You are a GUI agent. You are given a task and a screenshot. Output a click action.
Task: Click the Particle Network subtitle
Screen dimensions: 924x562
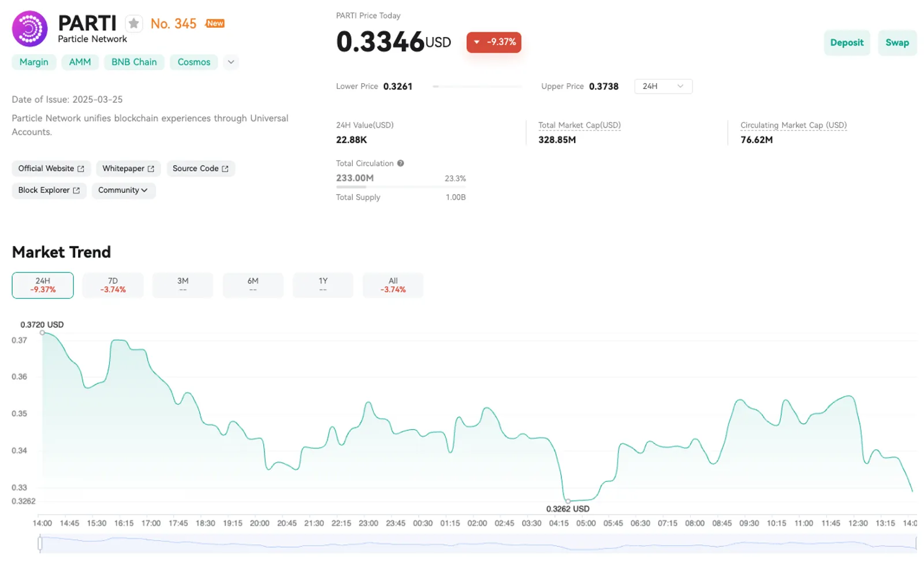92,39
